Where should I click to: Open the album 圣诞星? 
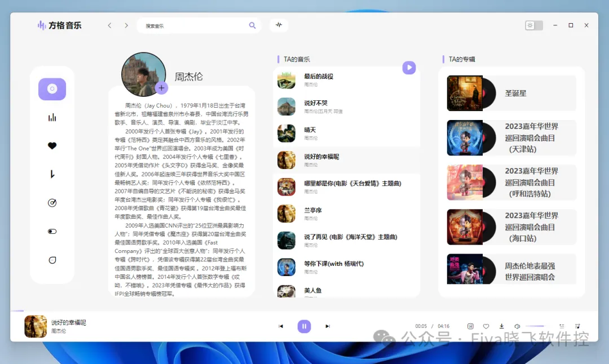click(x=511, y=93)
